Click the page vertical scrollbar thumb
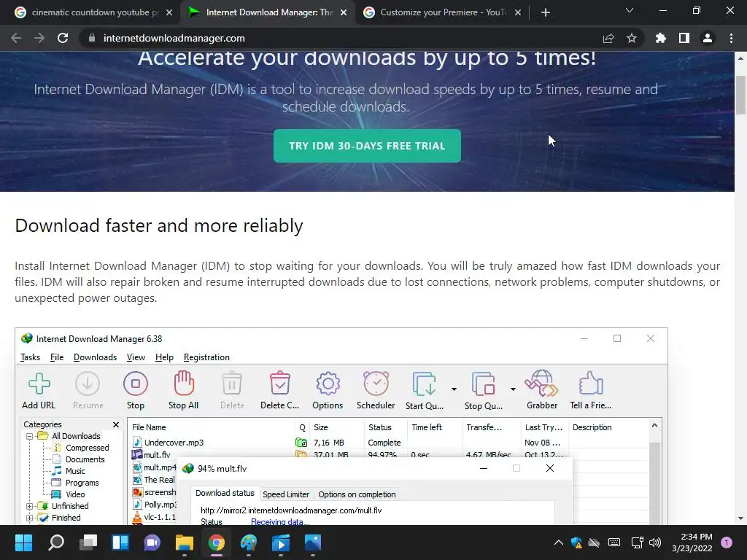The height and width of the screenshot is (560, 747). pyautogui.click(x=740, y=94)
